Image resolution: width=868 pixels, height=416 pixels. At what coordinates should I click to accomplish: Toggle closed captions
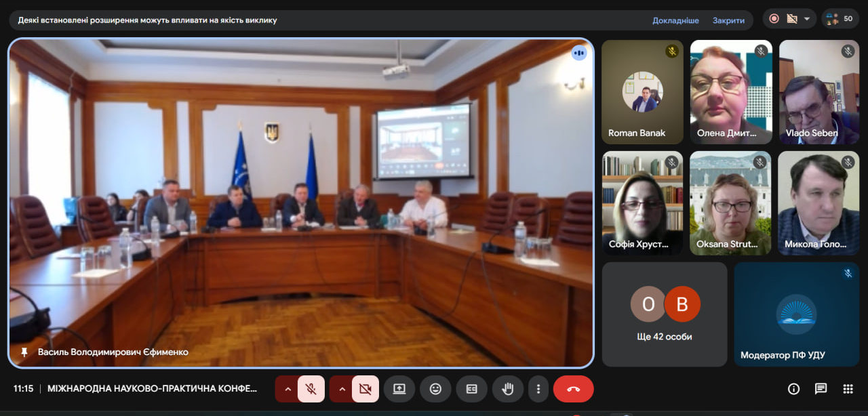click(x=471, y=389)
